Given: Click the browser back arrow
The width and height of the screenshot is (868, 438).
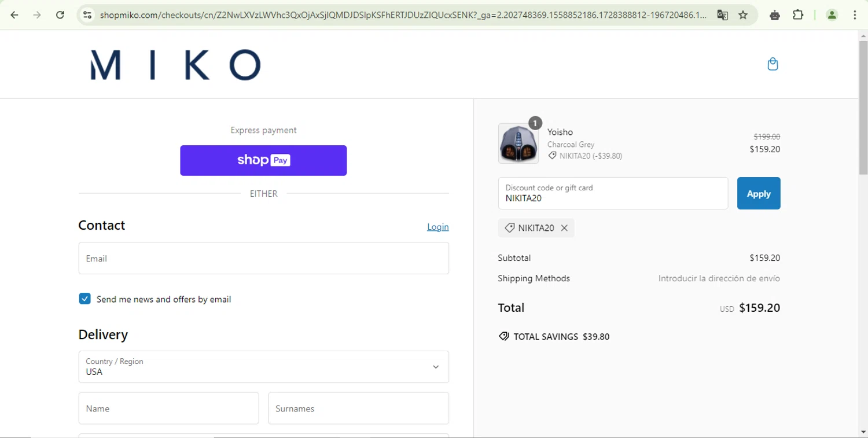Looking at the screenshot, I should 14,15.
